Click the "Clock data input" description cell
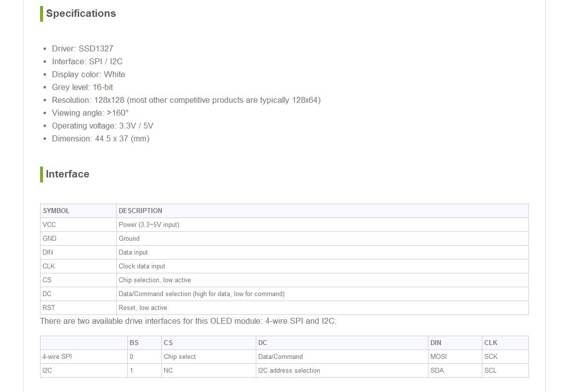The width and height of the screenshot is (567, 392). [x=142, y=266]
